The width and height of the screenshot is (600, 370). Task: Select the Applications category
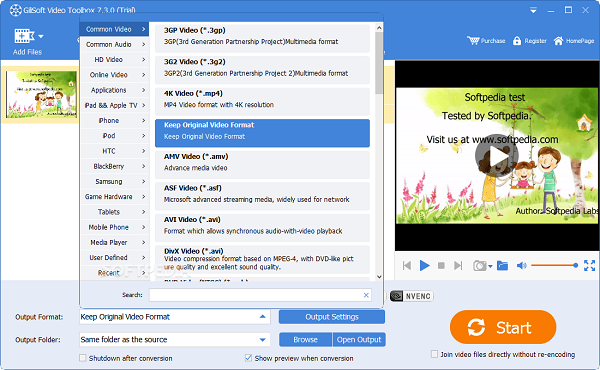(114, 90)
